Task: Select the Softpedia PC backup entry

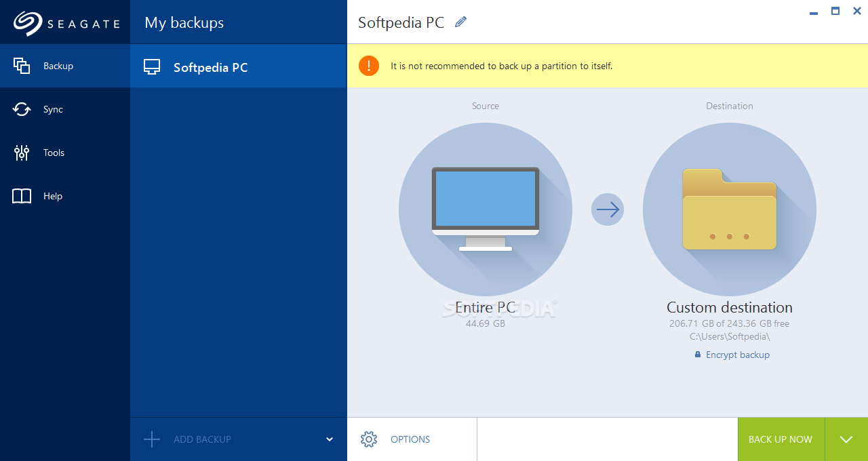Action: pyautogui.click(x=210, y=66)
